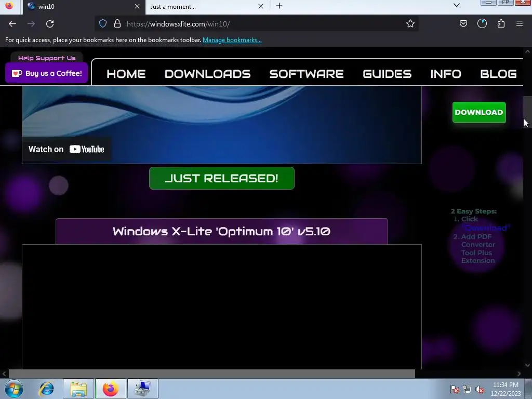The width and height of the screenshot is (532, 399).
Task: Open the GUIDES menu item
Action: pyautogui.click(x=387, y=74)
